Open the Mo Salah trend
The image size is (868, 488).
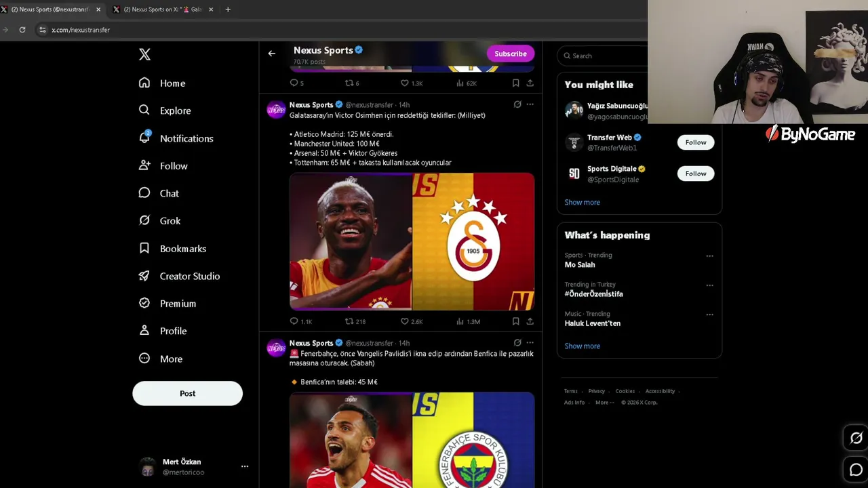point(580,265)
